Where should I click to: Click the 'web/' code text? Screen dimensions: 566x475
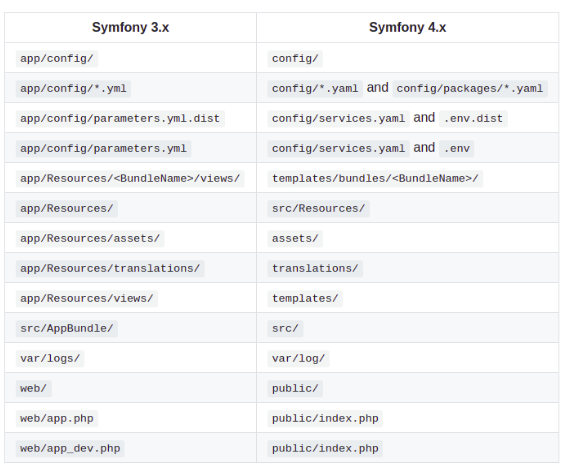(34, 388)
